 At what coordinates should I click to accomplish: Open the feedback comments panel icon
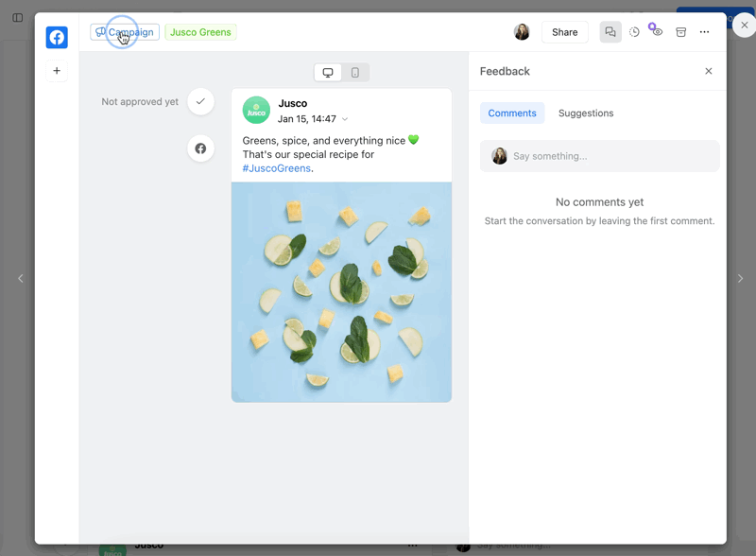[x=610, y=32]
